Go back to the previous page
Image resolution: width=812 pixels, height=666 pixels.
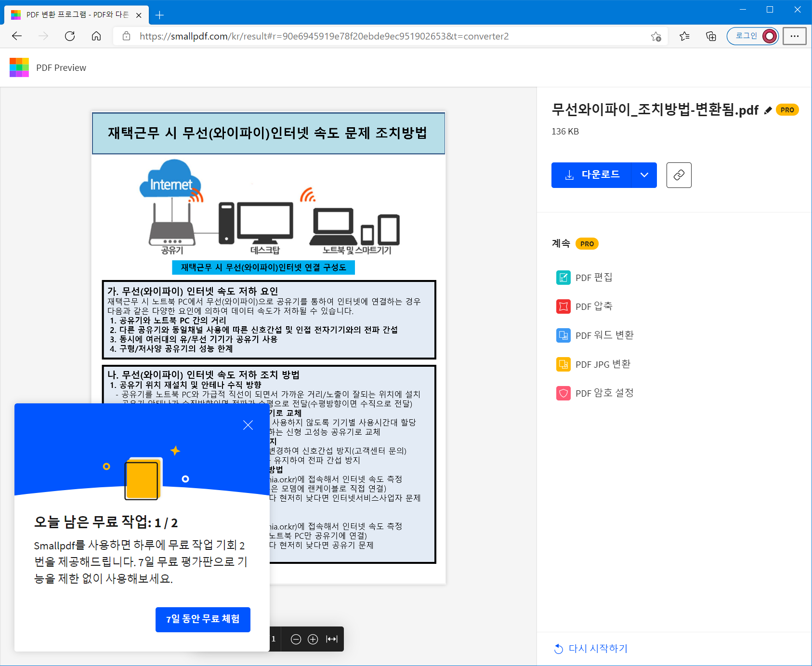pyautogui.click(x=17, y=36)
